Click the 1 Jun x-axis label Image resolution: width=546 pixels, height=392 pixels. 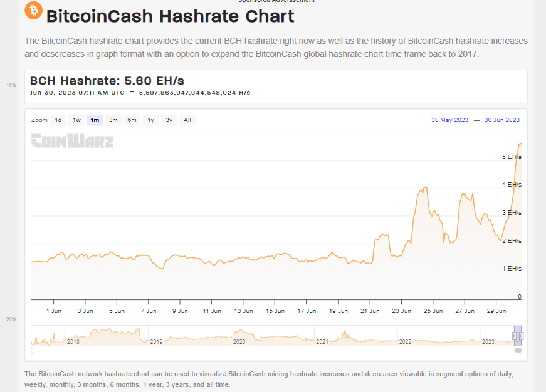(x=54, y=311)
